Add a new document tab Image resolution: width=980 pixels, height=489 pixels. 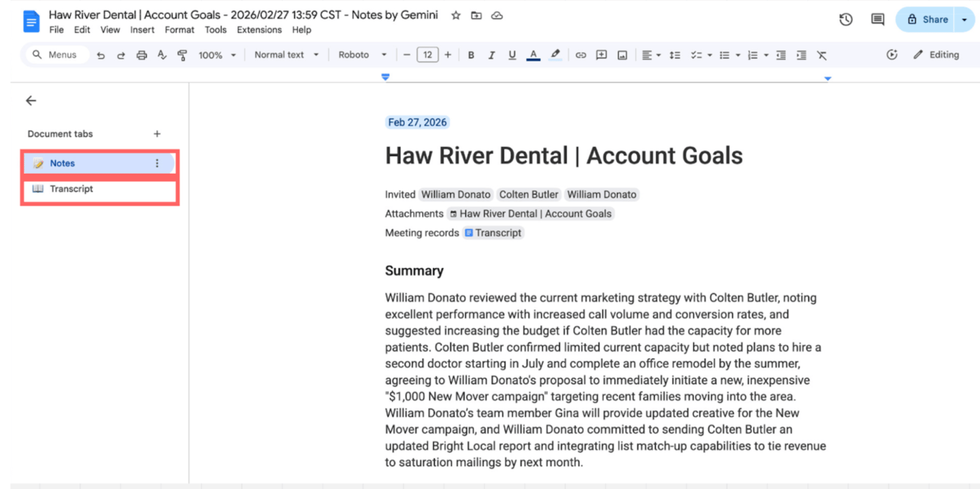(157, 134)
